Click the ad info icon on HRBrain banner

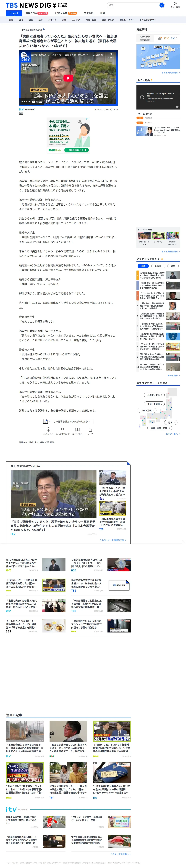coord(87,119)
